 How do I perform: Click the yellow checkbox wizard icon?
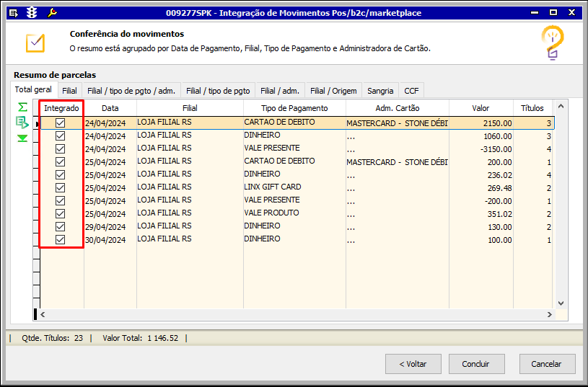tap(35, 43)
